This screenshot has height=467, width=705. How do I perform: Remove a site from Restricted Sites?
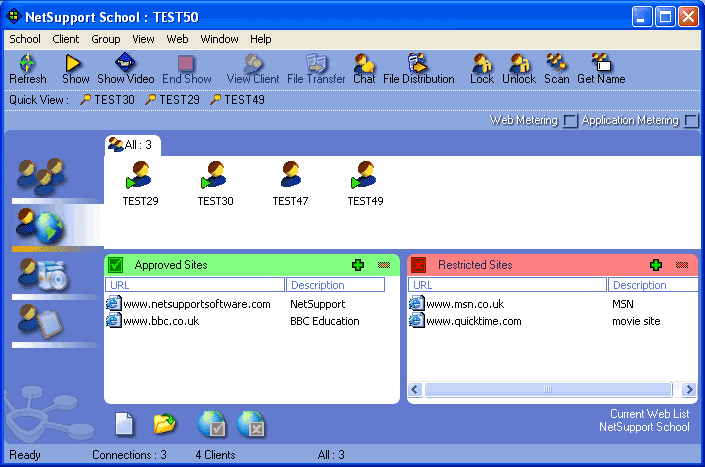click(682, 265)
